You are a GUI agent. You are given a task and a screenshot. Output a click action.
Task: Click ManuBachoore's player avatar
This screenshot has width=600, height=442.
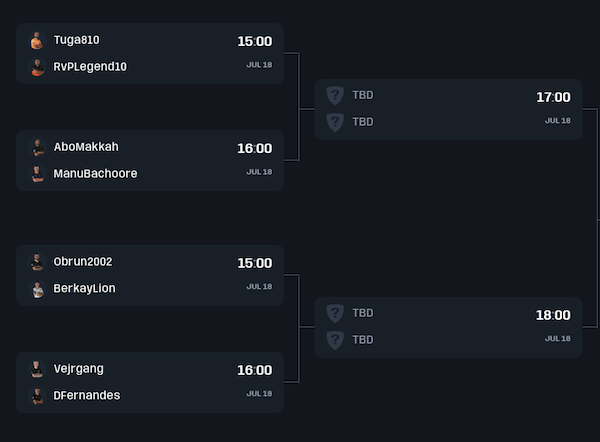[37, 174]
